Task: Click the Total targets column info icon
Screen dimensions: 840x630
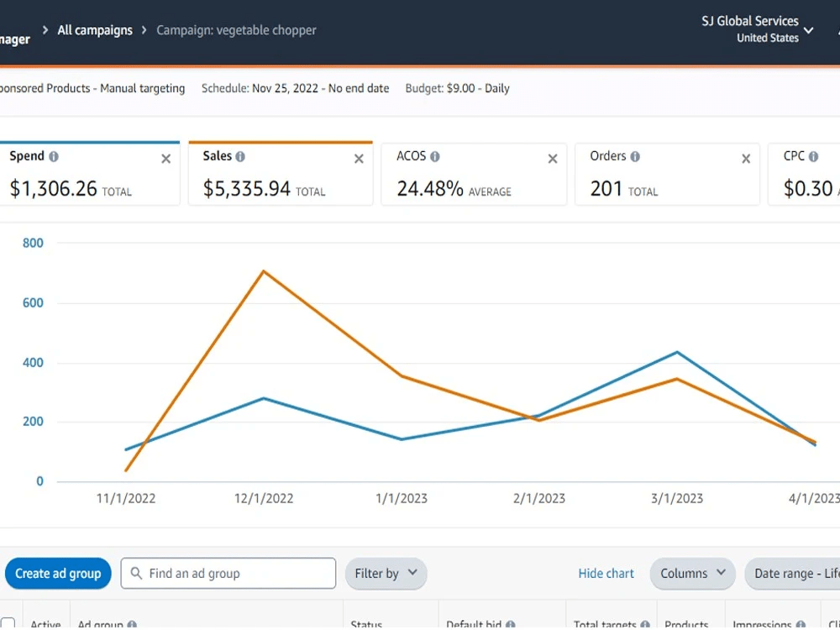Action: click(x=645, y=625)
